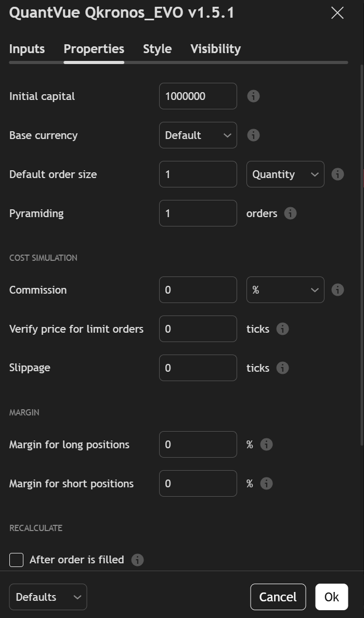Open the Commission % unit dropdown
This screenshot has width=364, height=618.
click(285, 290)
